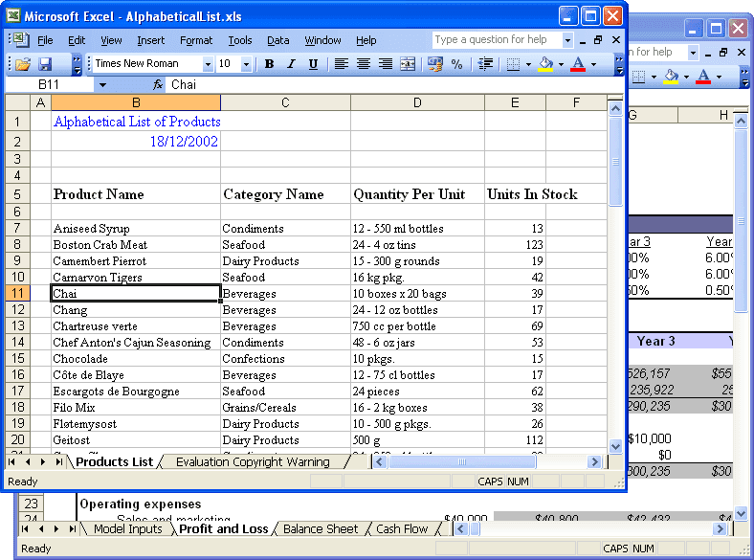Viewport: 754px width, 560px height.
Task: Center align cell text
Action: click(364, 64)
